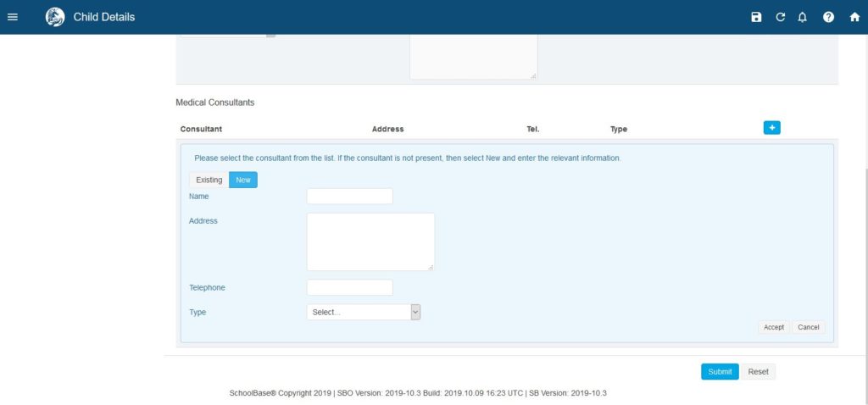Focus the consultant Name field
Image resolution: width=868 pixels, height=405 pixels.
350,196
